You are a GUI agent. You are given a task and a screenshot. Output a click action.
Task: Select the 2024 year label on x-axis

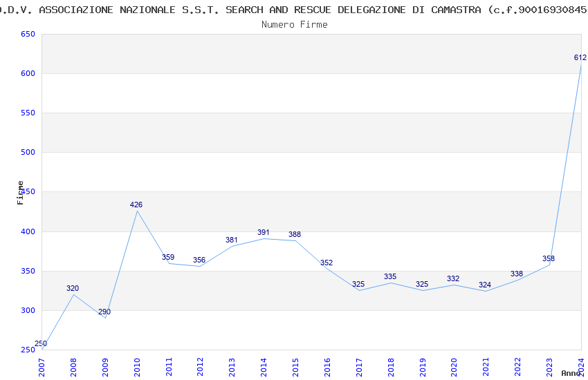coord(581,365)
